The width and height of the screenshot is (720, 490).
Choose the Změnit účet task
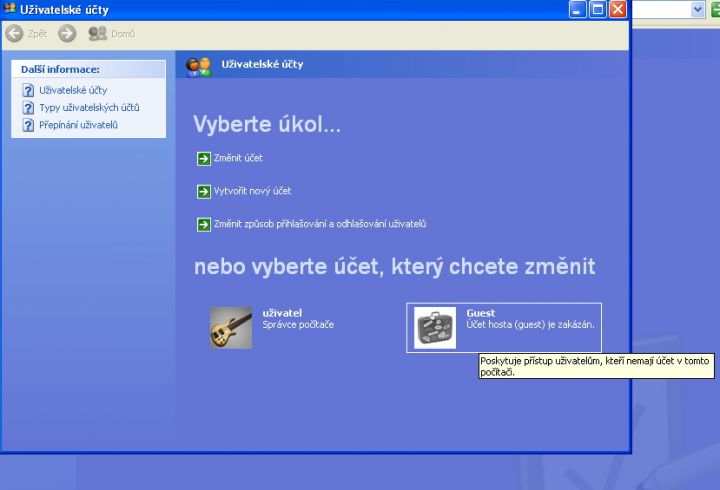[x=238, y=158]
